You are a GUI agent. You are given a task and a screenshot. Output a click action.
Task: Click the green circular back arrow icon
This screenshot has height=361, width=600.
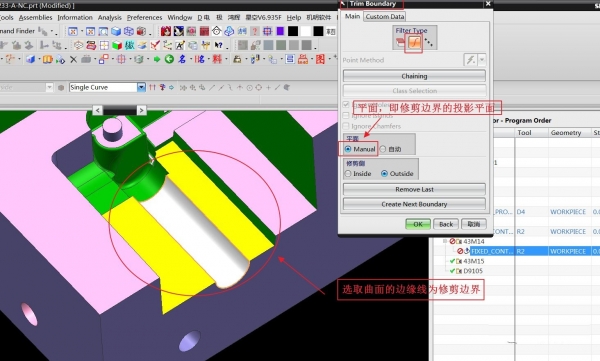coord(170,59)
